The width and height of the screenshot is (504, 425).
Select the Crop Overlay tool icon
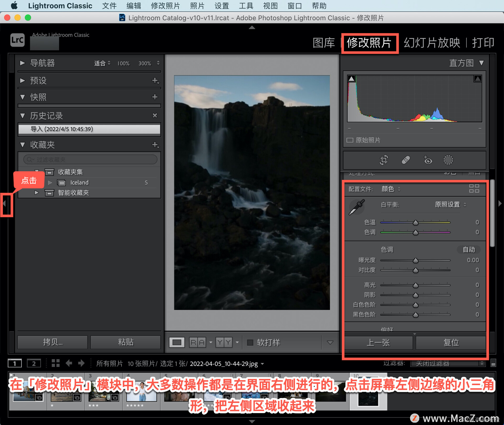coord(384,160)
